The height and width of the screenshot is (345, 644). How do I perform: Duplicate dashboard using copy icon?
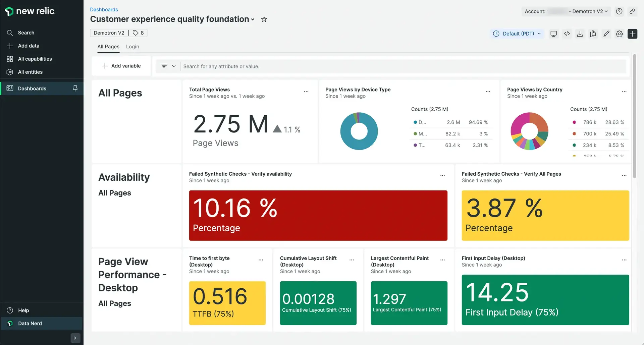pyautogui.click(x=593, y=34)
